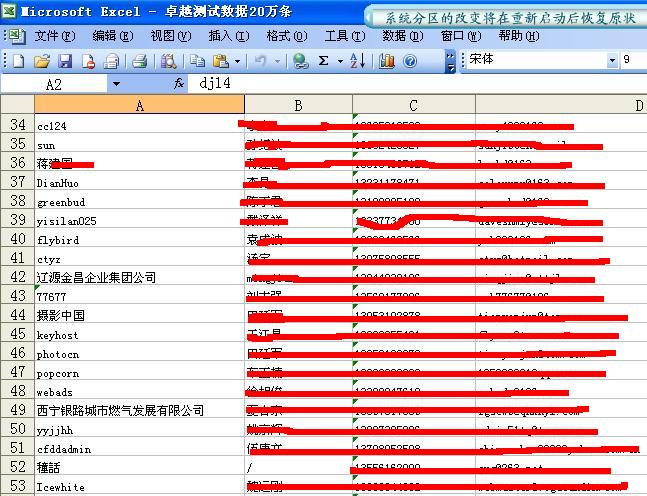The height and width of the screenshot is (496, 647).
Task: Select row 40 header
Action: (17, 239)
